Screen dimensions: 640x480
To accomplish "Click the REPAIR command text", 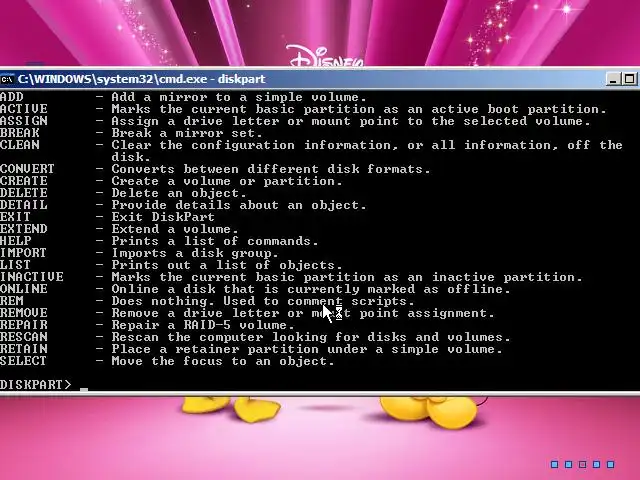I will tap(24, 325).
